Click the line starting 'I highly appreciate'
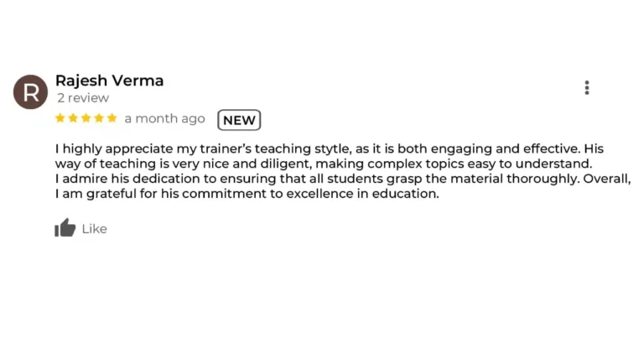 (330, 148)
